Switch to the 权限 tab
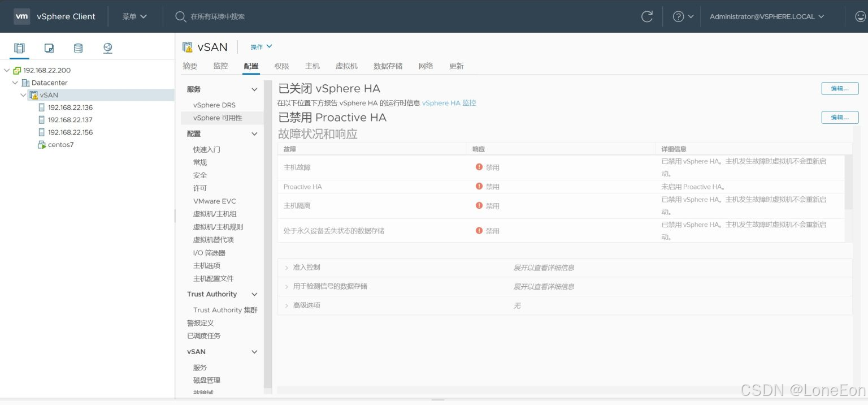 coord(282,66)
